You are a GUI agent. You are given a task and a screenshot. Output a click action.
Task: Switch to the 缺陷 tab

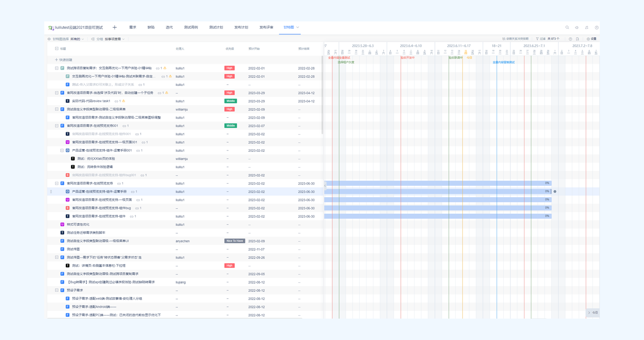151,27
